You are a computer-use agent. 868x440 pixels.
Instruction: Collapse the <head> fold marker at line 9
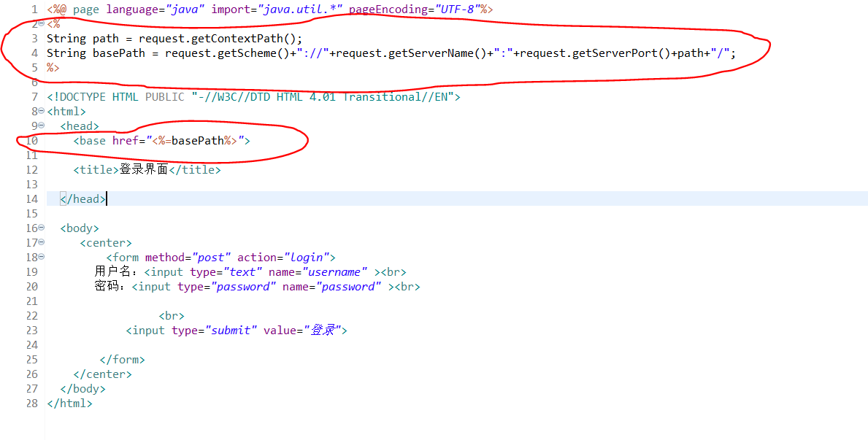(x=42, y=125)
